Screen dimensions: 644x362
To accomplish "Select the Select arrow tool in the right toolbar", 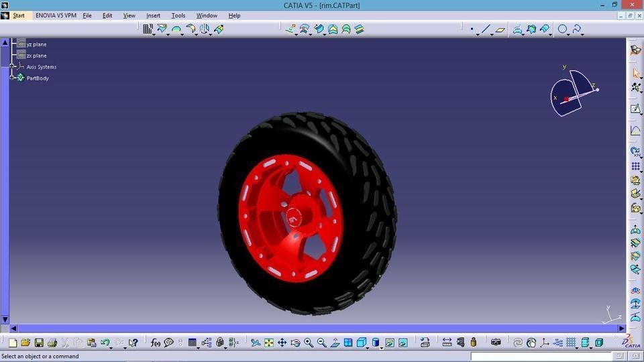I will pyautogui.click(x=635, y=74).
